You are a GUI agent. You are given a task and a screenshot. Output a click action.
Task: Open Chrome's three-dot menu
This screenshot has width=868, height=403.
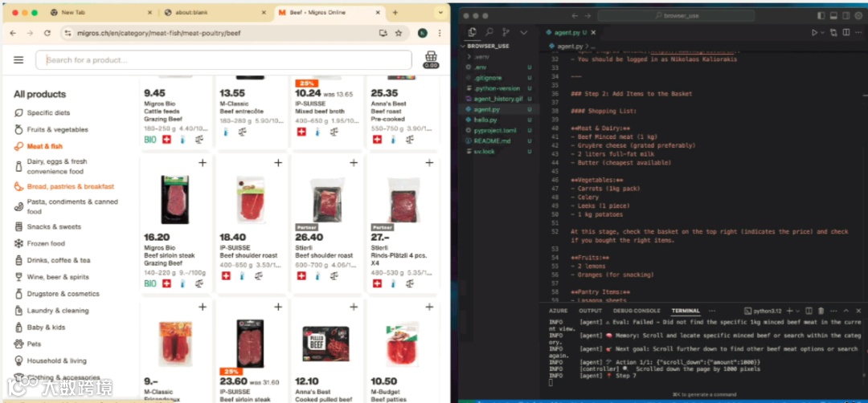[440, 33]
